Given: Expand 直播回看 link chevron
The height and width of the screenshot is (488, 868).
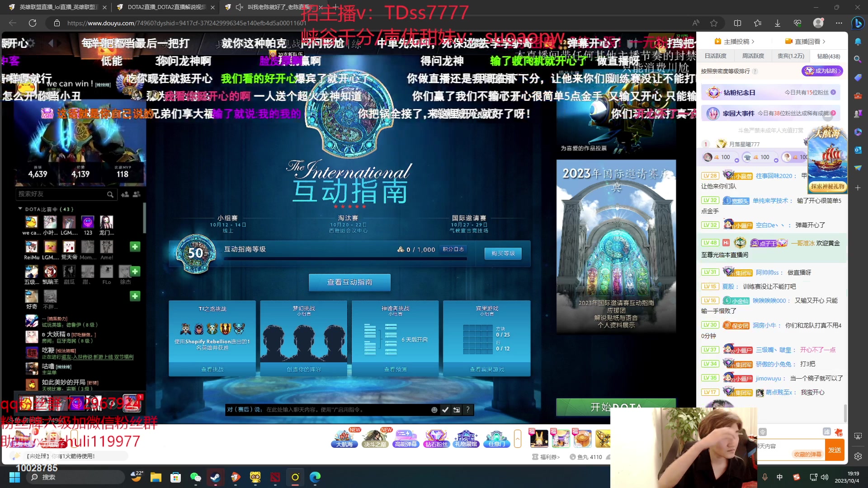Looking at the screenshot, I should coord(824,42).
